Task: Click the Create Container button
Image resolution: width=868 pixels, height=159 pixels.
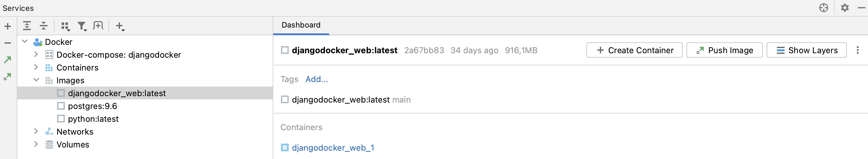Action: [x=634, y=50]
